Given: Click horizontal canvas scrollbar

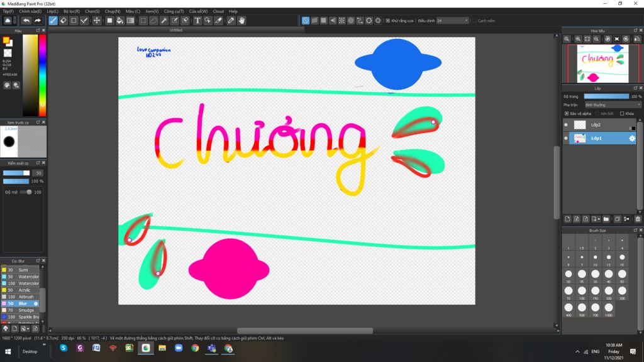Looking at the screenshot, I should point(305,331).
